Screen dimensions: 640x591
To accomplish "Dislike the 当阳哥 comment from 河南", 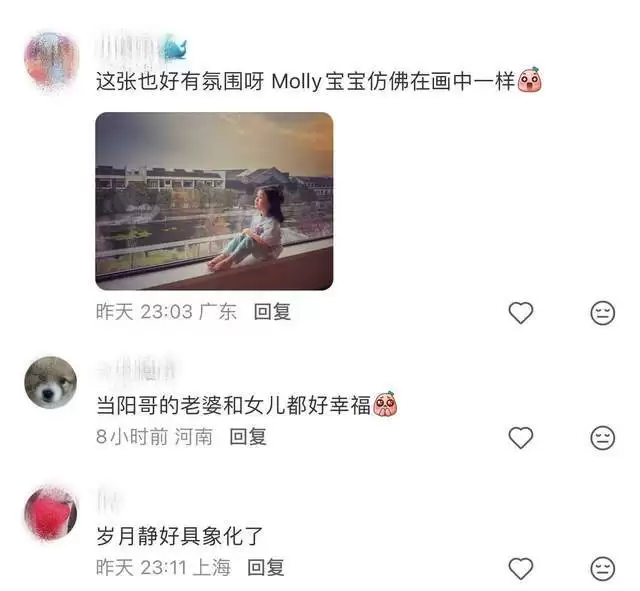I will [603, 438].
